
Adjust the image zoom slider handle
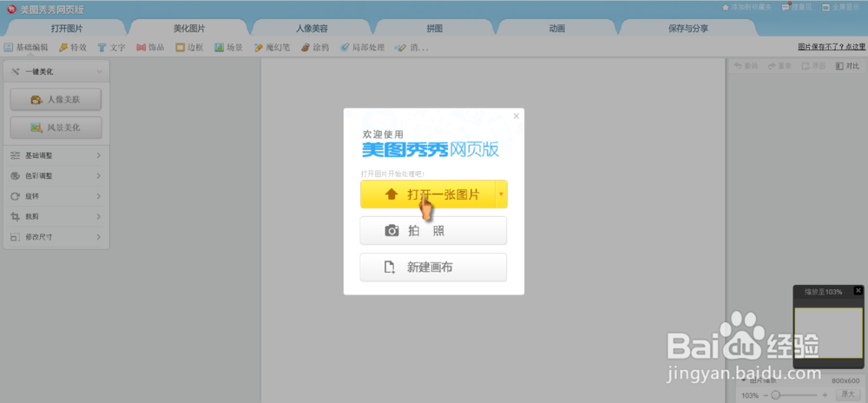tap(775, 394)
